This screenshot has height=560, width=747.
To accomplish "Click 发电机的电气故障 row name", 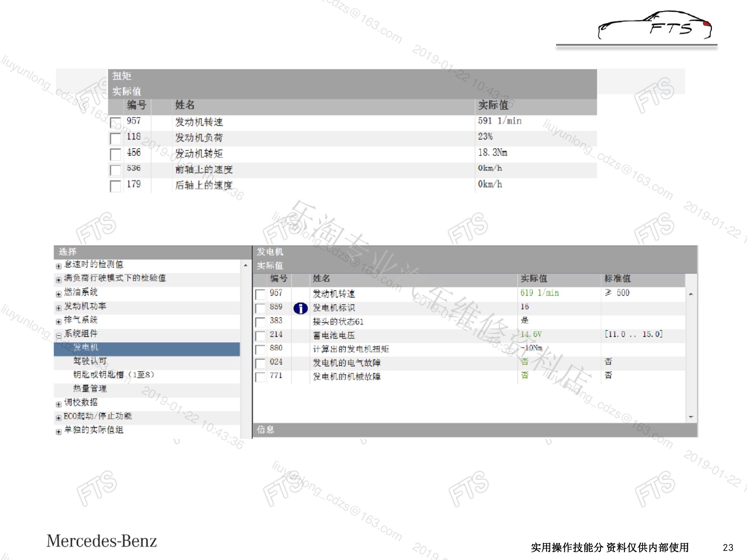I will click(347, 363).
